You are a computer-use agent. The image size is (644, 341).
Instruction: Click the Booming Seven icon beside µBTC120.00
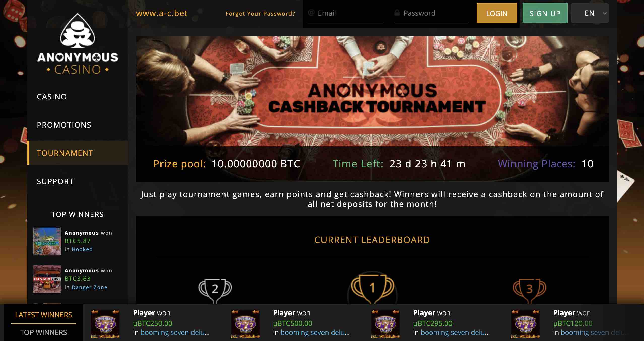[526, 324]
